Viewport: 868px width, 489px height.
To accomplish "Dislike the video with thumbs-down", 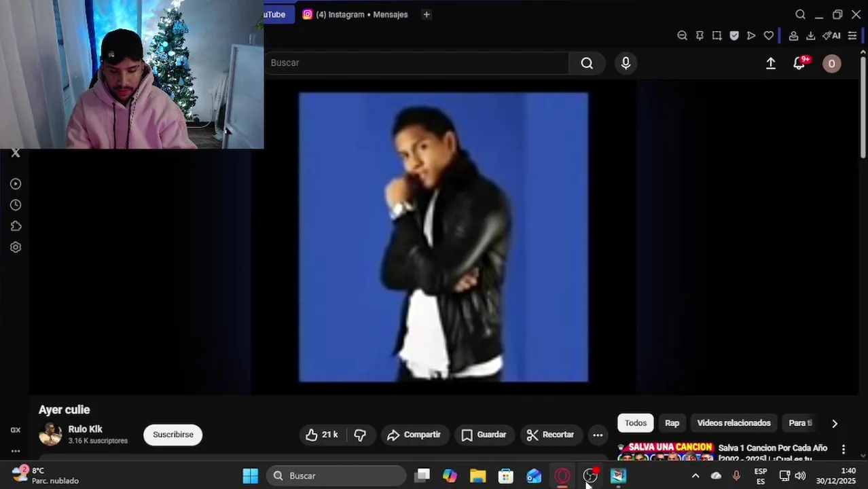I will (x=361, y=435).
